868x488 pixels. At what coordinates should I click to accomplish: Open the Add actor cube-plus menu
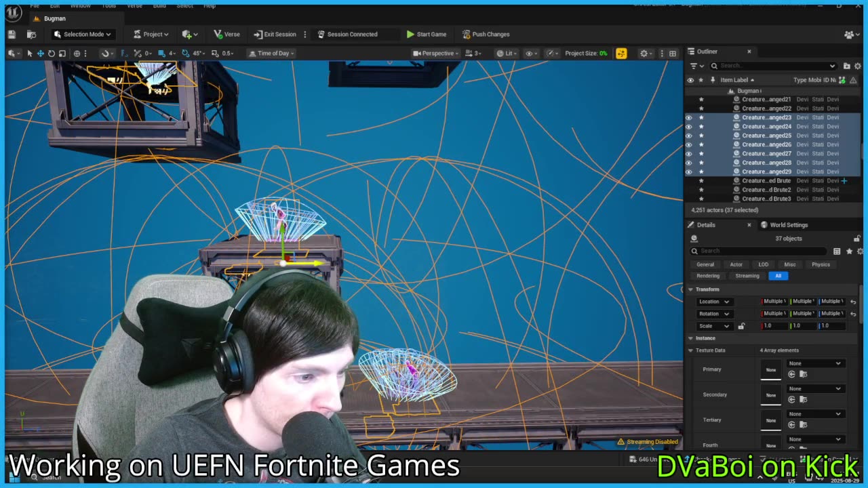(x=189, y=34)
